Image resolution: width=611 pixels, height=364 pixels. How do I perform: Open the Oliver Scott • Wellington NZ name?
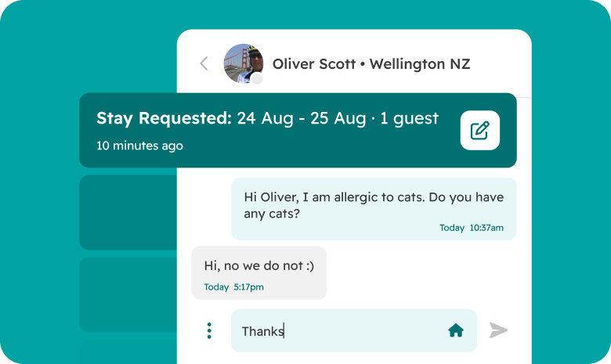coord(371,64)
